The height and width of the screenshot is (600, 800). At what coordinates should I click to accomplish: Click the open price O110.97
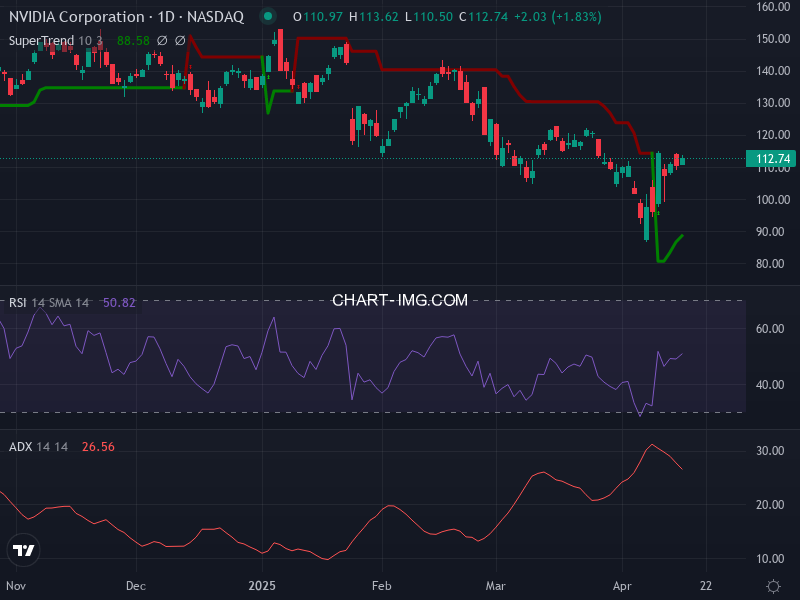[318, 17]
